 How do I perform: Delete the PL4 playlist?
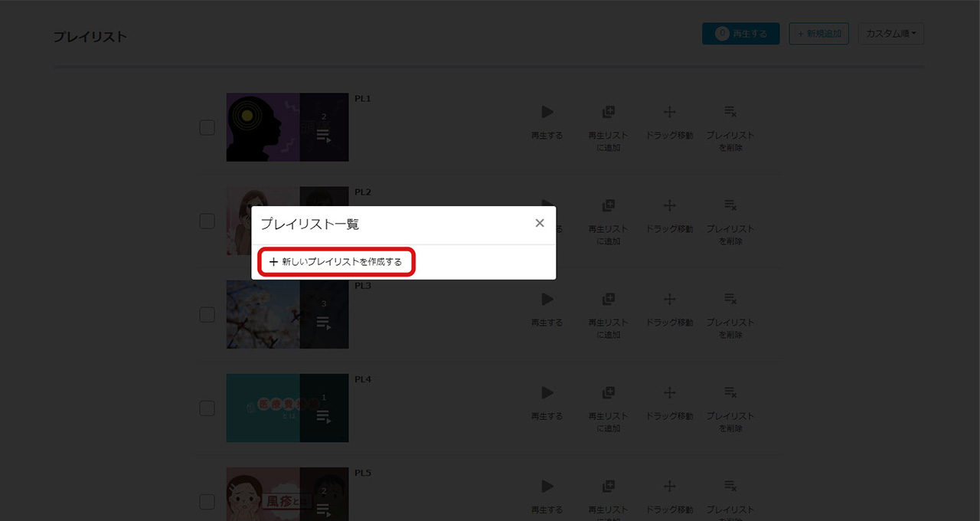730,408
